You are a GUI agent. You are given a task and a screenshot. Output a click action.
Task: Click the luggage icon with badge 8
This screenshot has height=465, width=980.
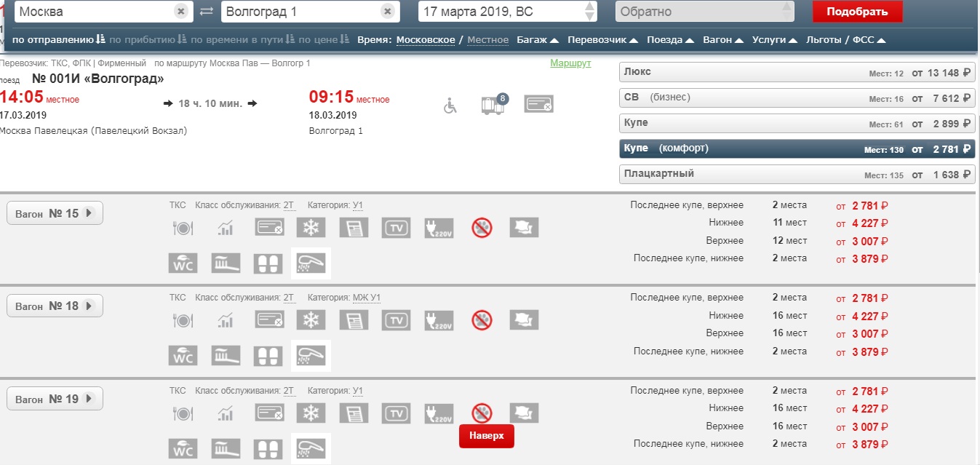click(x=493, y=105)
